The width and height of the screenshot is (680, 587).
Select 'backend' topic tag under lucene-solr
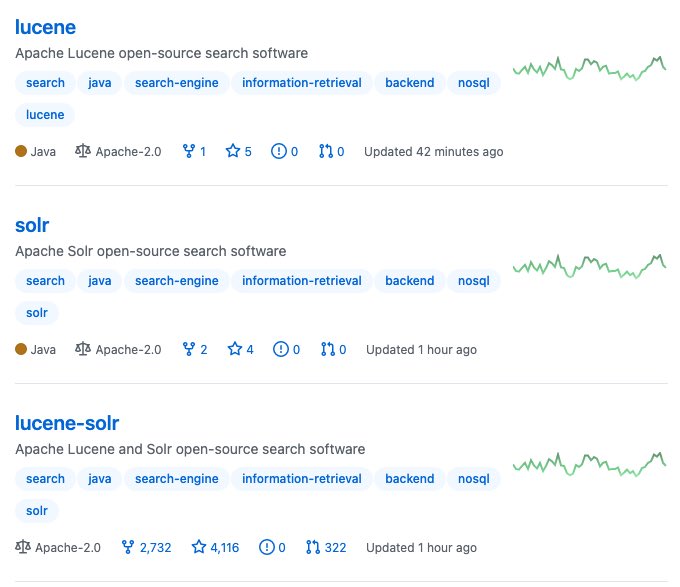pos(409,479)
